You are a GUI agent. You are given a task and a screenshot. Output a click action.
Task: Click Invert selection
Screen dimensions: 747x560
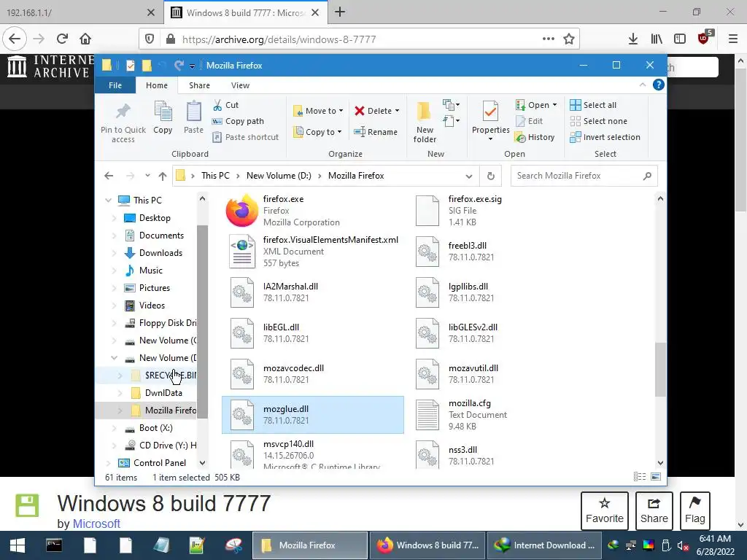click(605, 137)
